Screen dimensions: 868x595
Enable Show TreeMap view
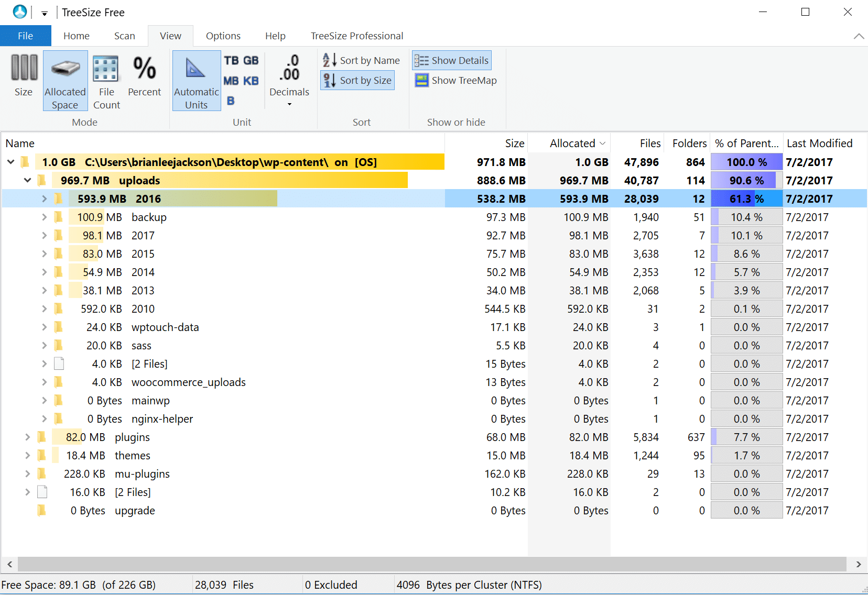pos(454,80)
